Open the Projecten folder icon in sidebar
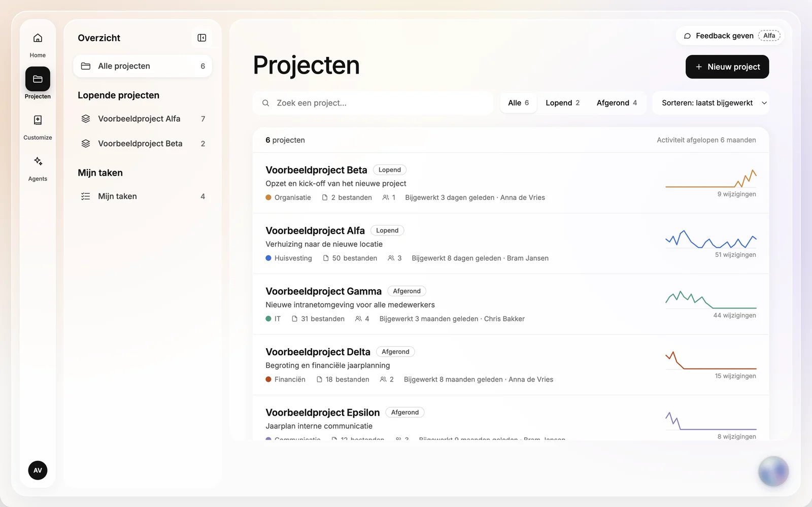Viewport: 812px width, 507px height. coord(38,79)
